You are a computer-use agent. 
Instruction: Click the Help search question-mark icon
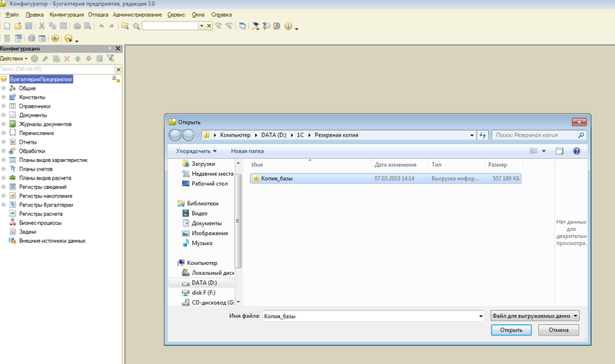[266, 26]
